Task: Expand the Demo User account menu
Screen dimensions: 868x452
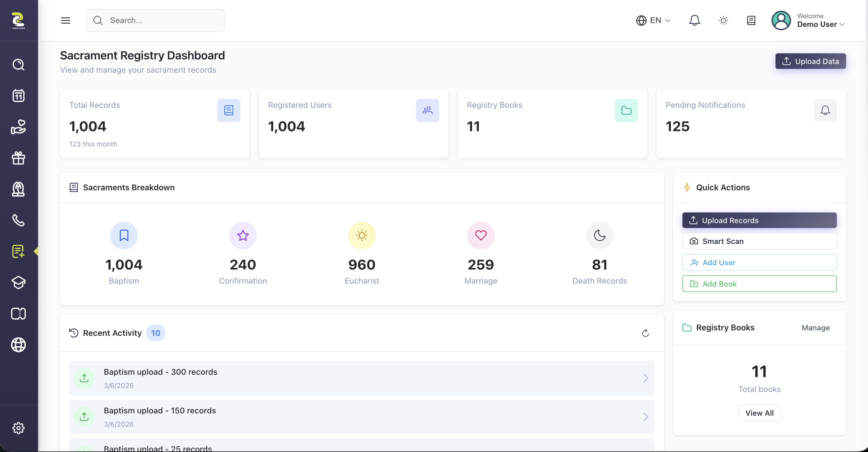Action: 820,20
